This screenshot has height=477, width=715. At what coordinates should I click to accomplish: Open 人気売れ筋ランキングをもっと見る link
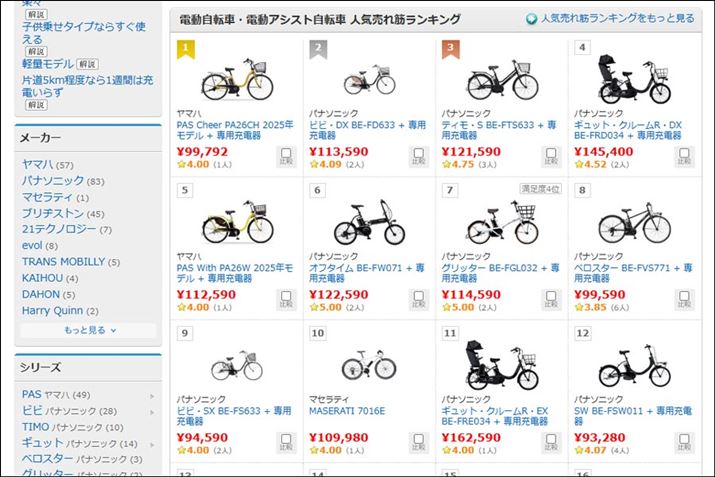click(x=616, y=19)
